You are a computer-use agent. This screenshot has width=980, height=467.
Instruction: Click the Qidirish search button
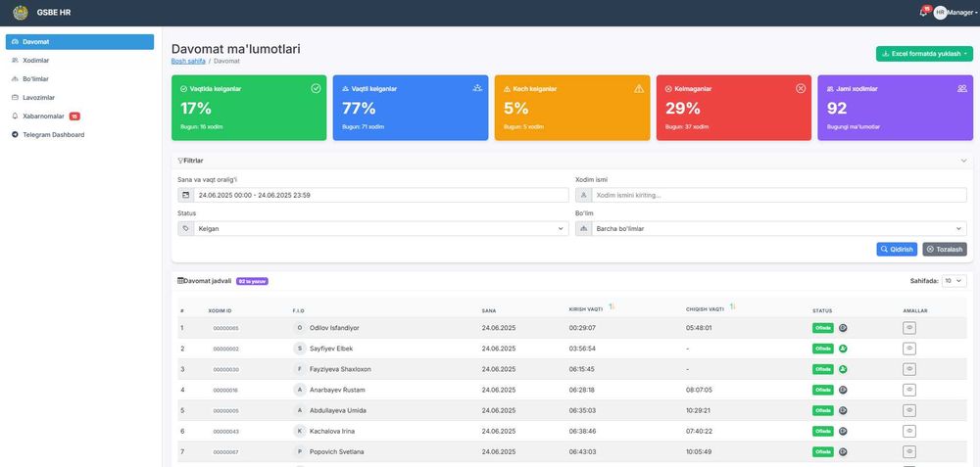coord(897,249)
